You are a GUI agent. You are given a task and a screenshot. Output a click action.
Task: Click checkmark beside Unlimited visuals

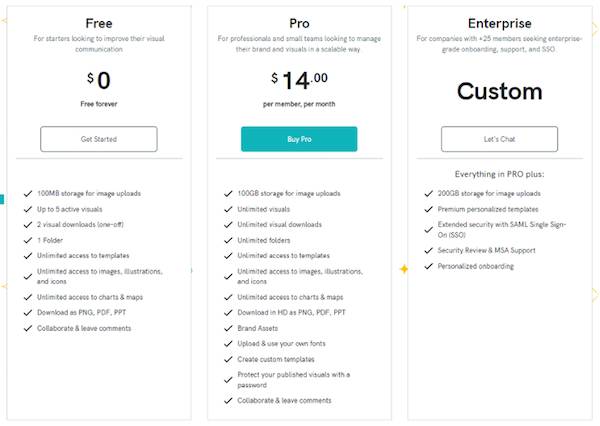[x=228, y=209]
